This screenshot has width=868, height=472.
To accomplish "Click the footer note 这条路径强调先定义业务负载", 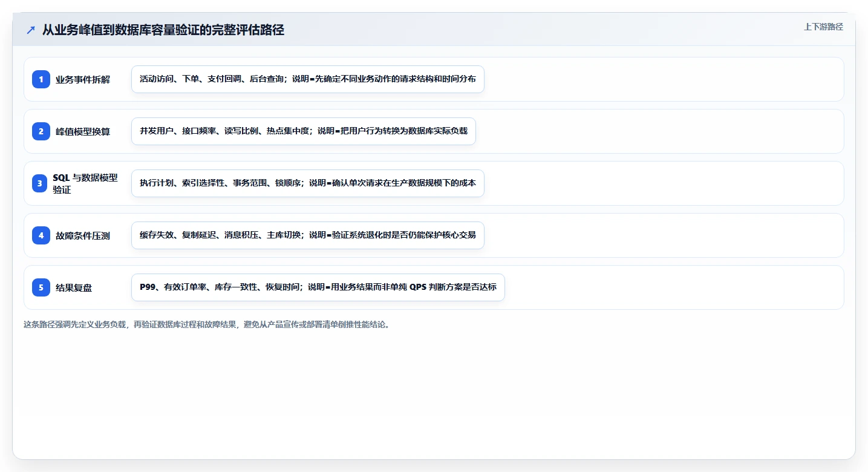I will 207,324.
